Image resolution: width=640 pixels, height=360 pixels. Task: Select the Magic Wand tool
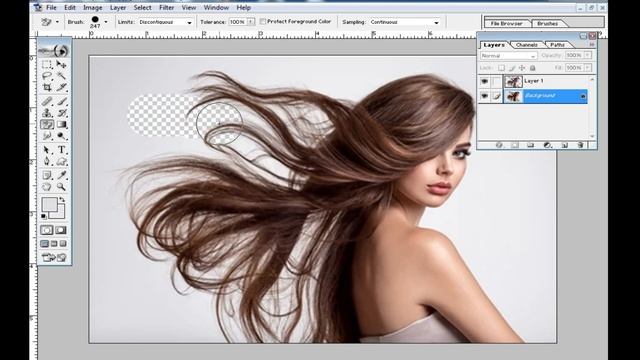(x=61, y=76)
